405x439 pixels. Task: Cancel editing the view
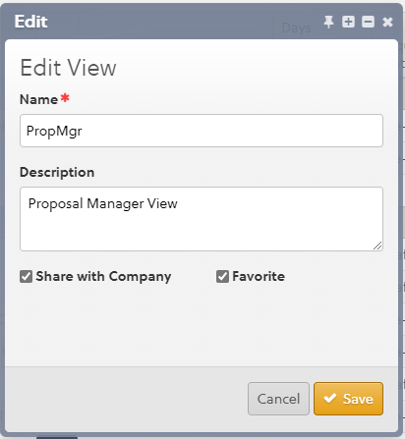[x=279, y=399]
